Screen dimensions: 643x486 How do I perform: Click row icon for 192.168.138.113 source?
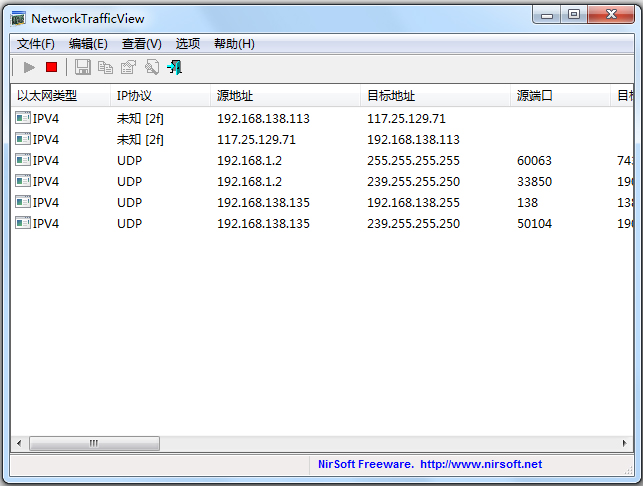pos(23,118)
